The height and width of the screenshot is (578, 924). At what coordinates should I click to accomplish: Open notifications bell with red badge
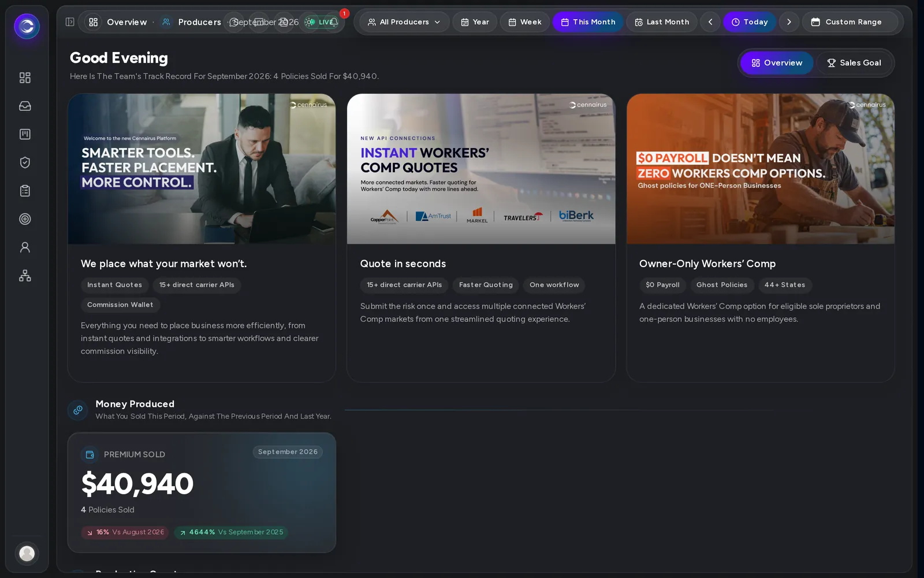point(334,21)
